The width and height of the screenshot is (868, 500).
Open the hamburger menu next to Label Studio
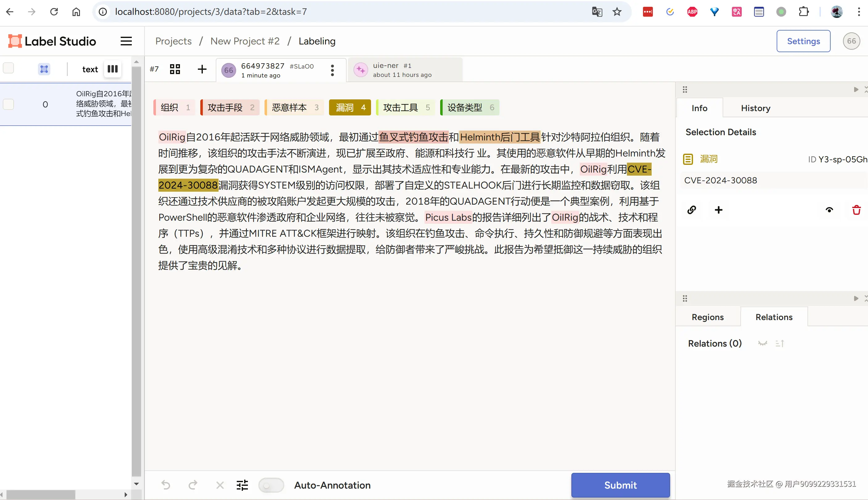tap(126, 41)
